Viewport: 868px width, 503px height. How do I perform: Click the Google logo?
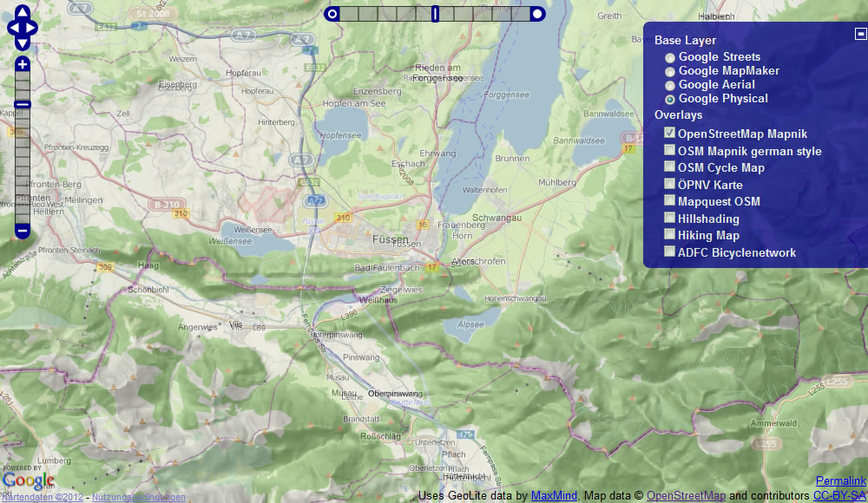28,480
